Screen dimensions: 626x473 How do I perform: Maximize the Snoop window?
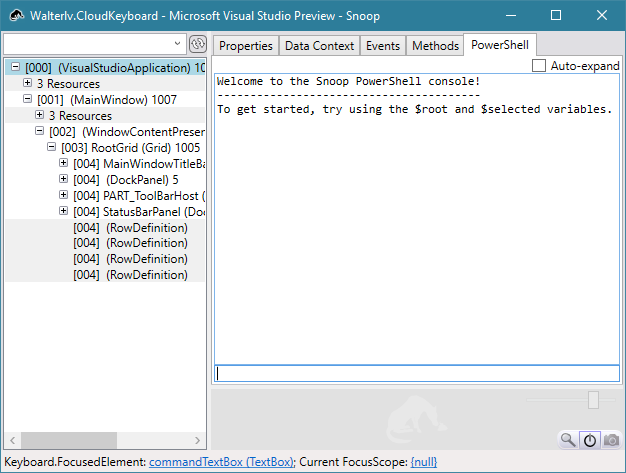[556, 16]
